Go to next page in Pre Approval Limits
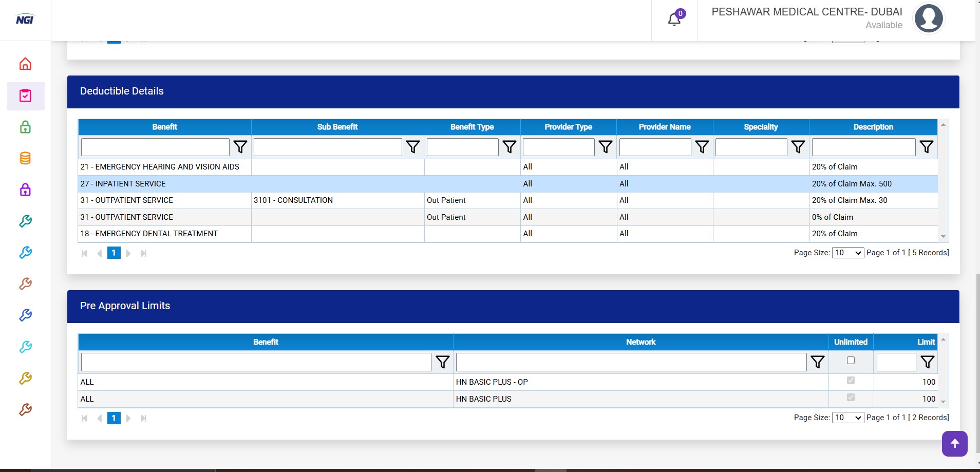The width and height of the screenshot is (980, 472). coord(128,418)
